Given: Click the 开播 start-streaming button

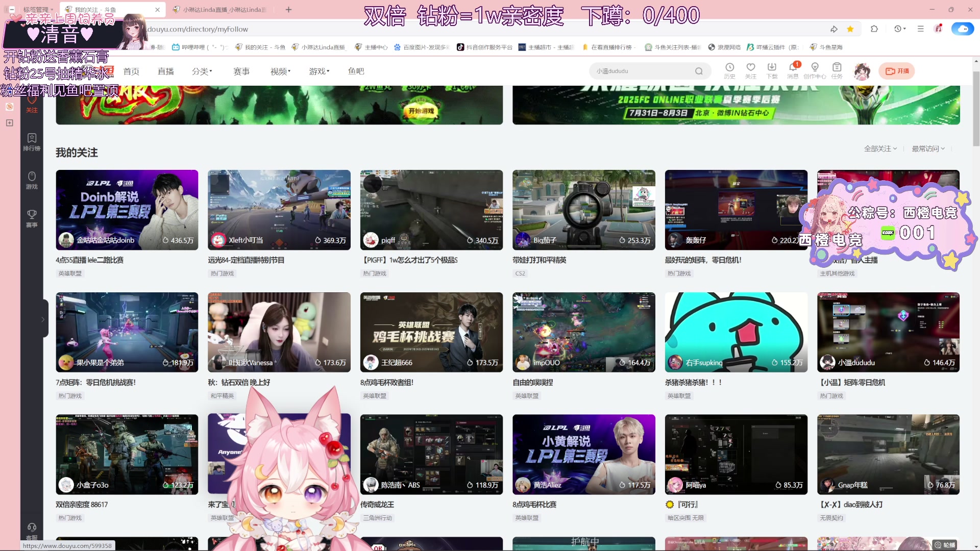Looking at the screenshot, I should click(897, 71).
